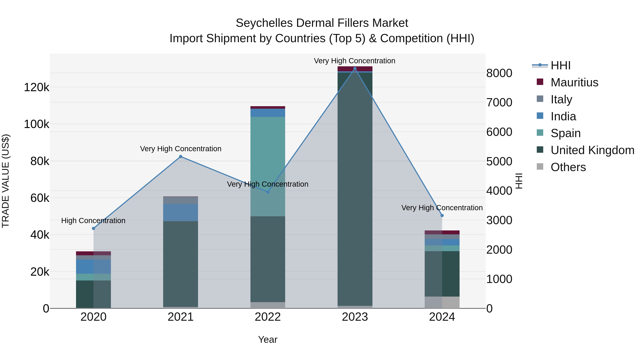Click the 2023 x-axis label
This screenshot has height=362, width=644.
coord(355,317)
